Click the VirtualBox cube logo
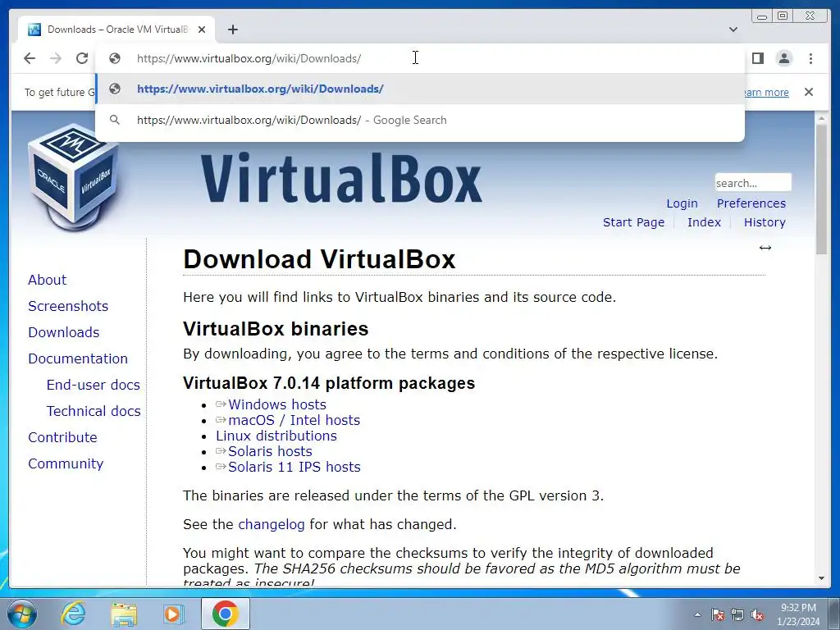This screenshot has height=630, width=840. pyautogui.click(x=73, y=177)
